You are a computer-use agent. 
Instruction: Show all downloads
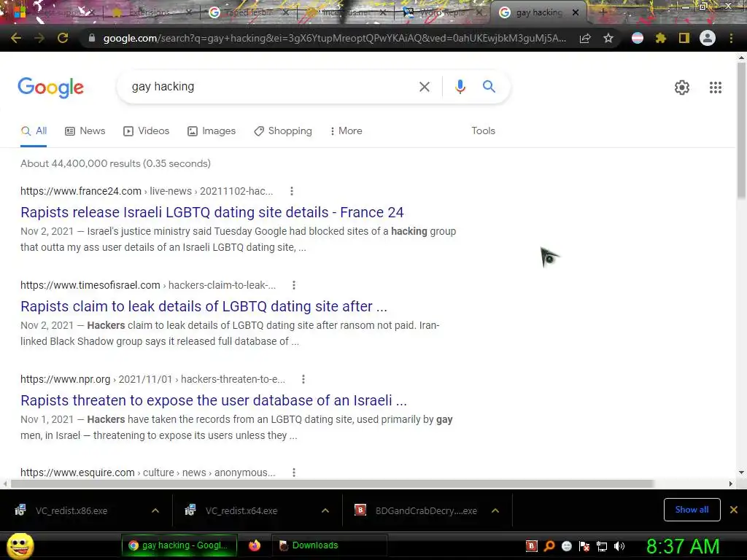pos(692,510)
